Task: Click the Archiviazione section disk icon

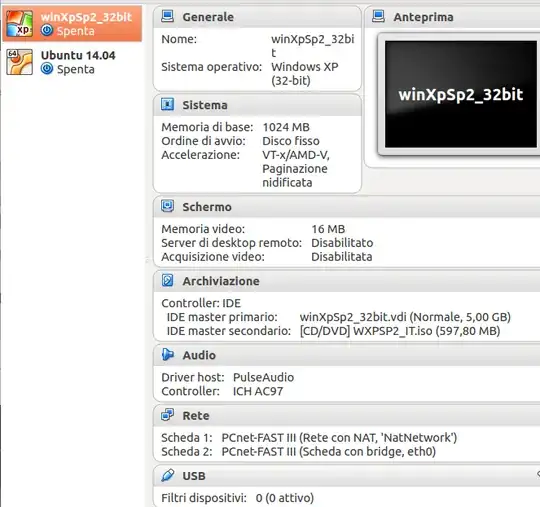Action: (168, 280)
